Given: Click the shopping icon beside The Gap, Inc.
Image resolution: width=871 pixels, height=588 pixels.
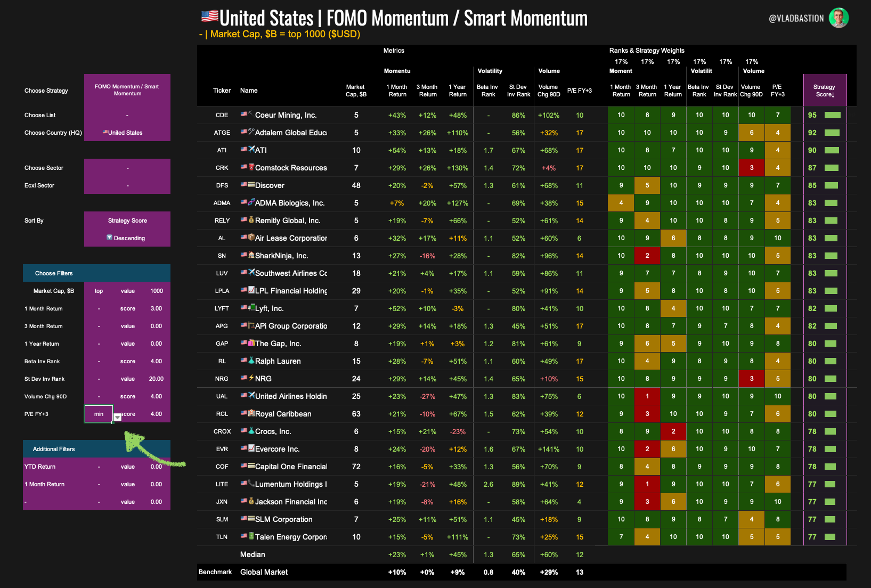Looking at the screenshot, I should [251, 342].
